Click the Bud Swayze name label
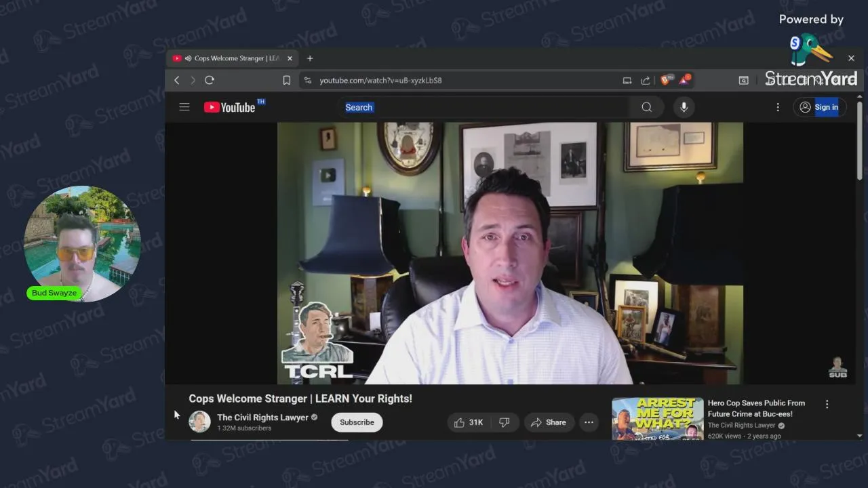The image size is (868, 488). tap(54, 293)
